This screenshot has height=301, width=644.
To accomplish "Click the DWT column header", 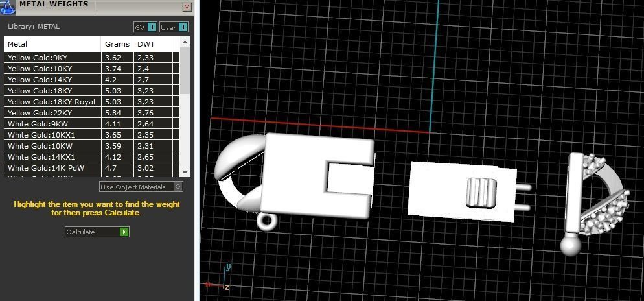I will [153, 44].
